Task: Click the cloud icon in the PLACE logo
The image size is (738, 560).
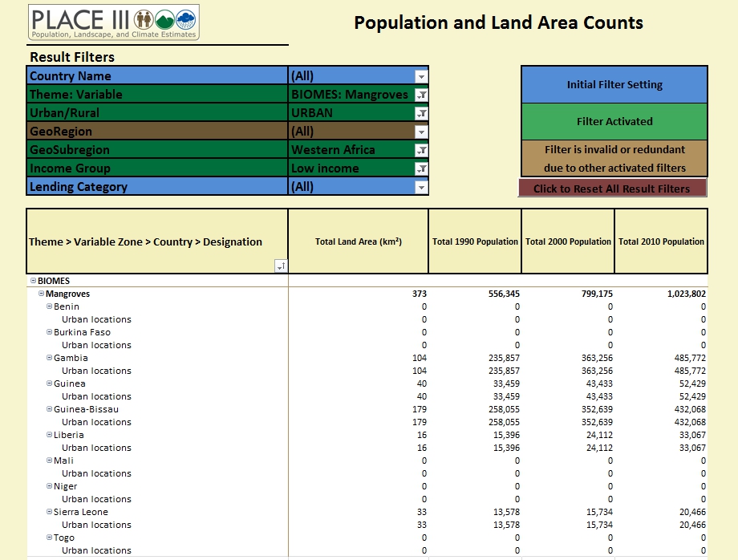Action: click(x=185, y=20)
